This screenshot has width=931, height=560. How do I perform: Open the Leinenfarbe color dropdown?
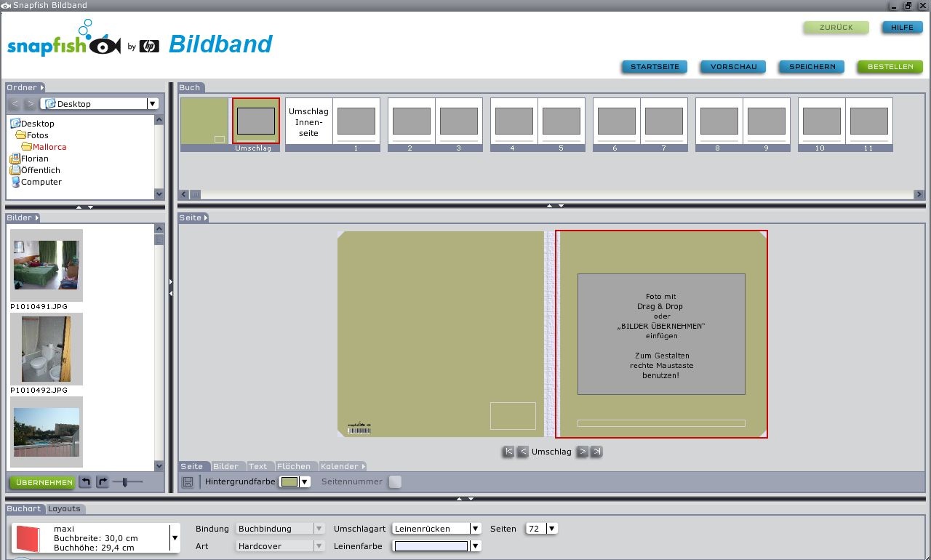click(x=476, y=546)
